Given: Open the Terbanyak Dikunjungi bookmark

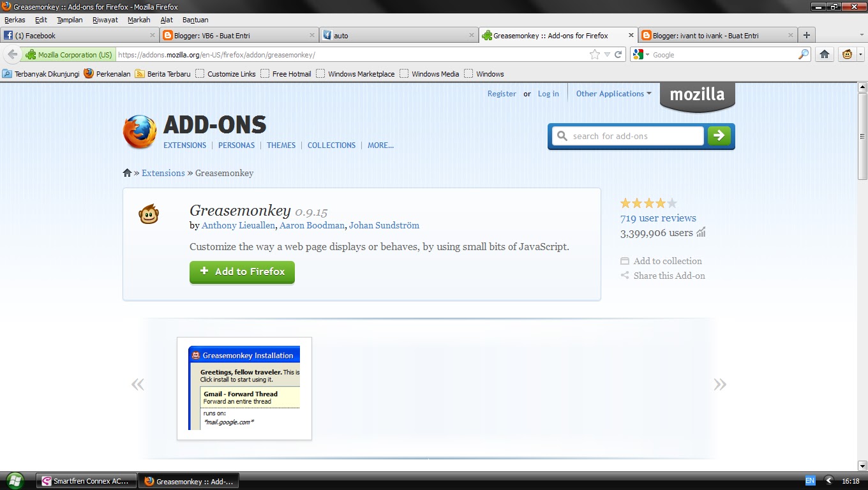Looking at the screenshot, I should [x=41, y=74].
